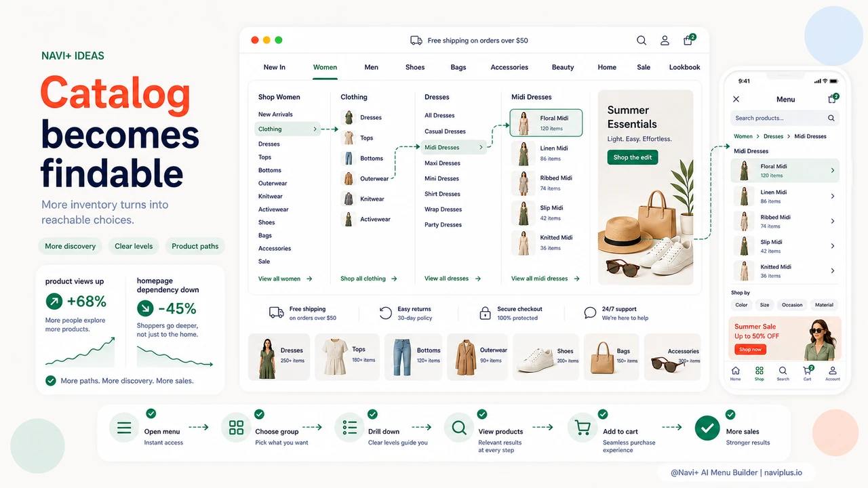
Task: Click the Shop now button on Summer Sale
Action: pos(750,350)
